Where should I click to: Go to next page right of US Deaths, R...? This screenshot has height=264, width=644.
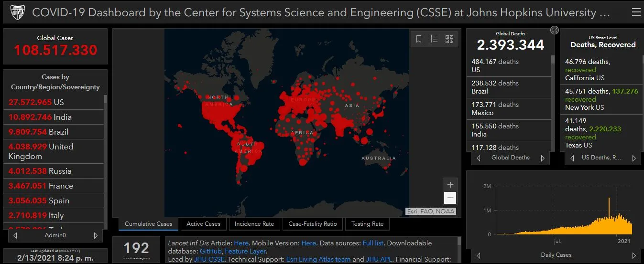[x=634, y=158]
